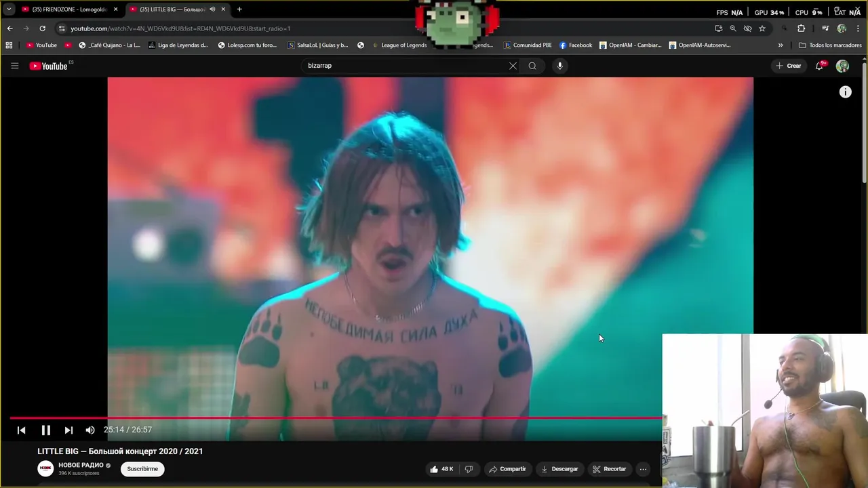Skip to next video
Viewport: 868px width, 488px height.
coord(68,430)
